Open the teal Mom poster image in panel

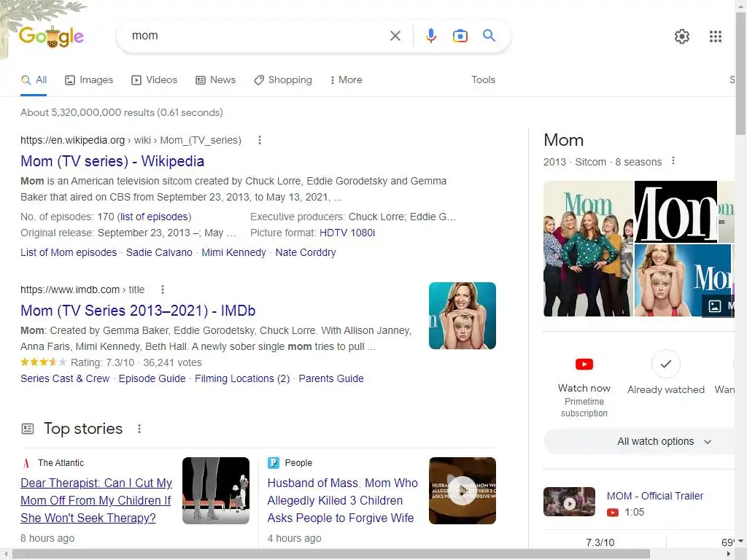click(682, 281)
